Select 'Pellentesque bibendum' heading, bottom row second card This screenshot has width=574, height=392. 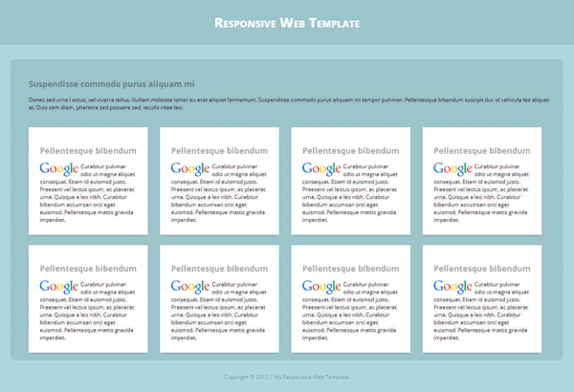219,269
